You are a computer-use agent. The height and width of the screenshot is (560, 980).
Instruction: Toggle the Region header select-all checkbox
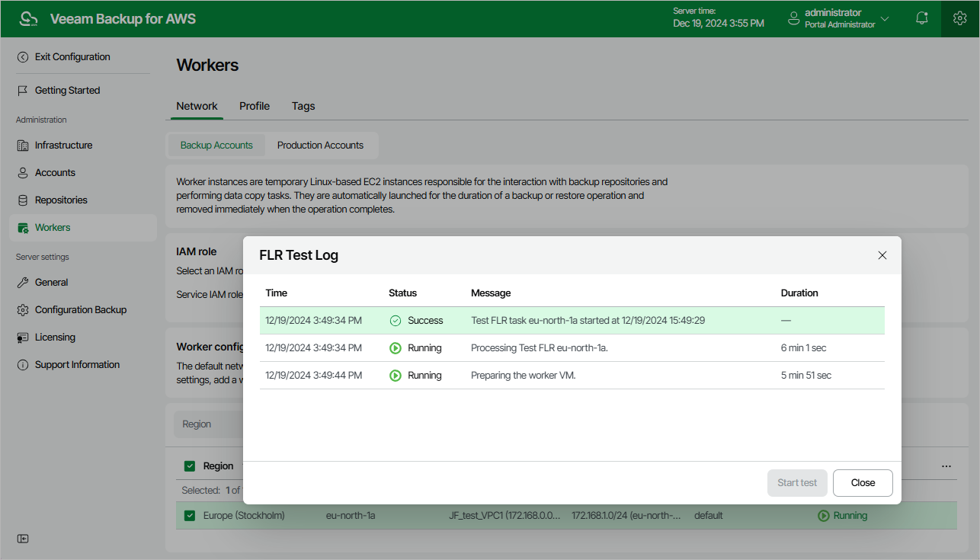pyautogui.click(x=190, y=466)
